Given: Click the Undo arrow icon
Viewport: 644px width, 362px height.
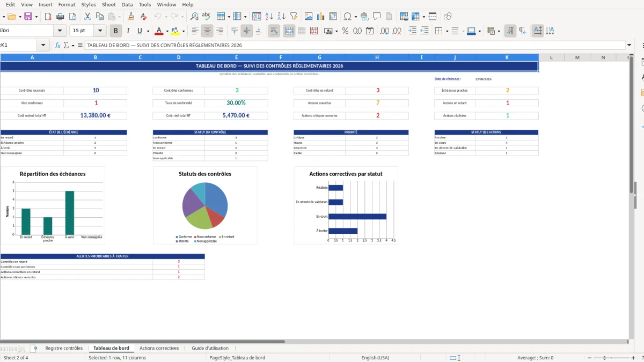Looking at the screenshot, I should (158, 17).
